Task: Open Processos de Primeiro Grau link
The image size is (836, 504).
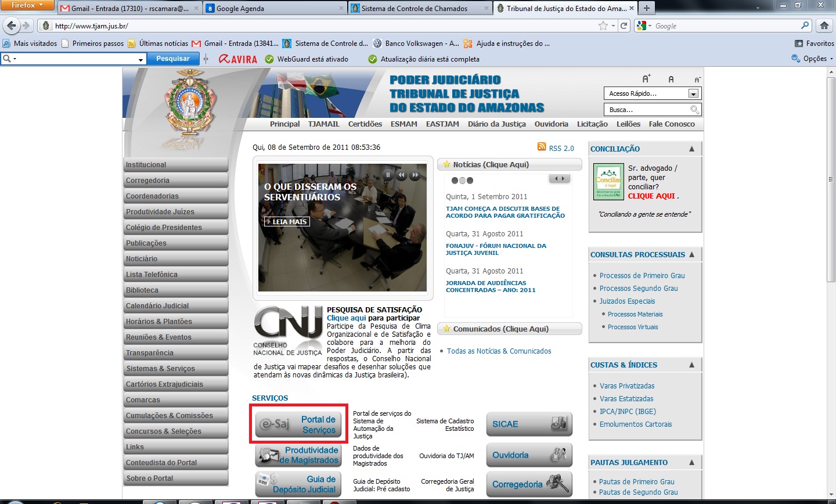Action: pos(642,276)
